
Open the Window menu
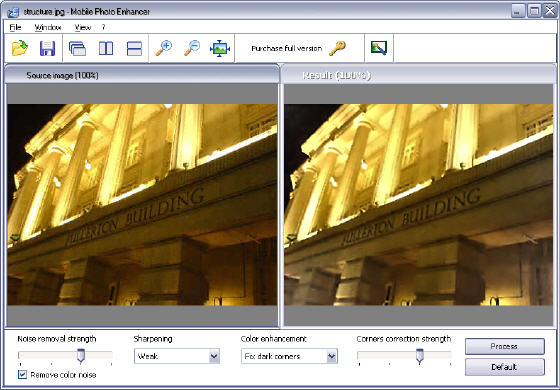point(48,27)
